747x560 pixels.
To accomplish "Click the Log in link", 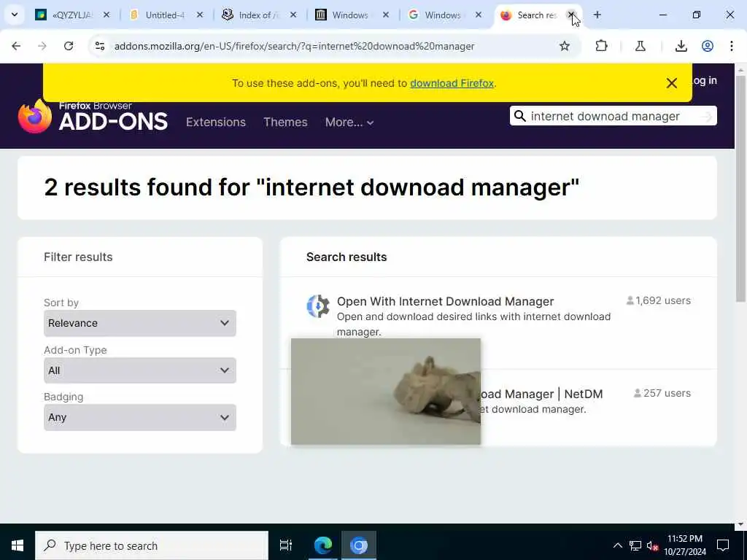I will pyautogui.click(x=704, y=80).
